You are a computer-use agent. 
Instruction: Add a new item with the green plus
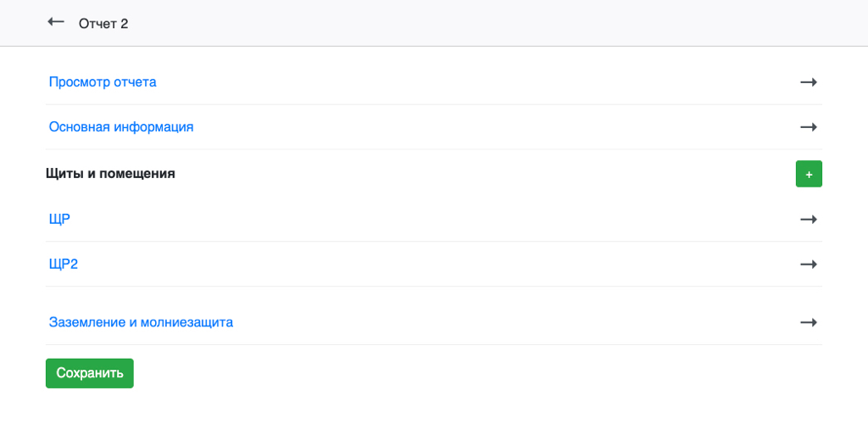tap(809, 174)
